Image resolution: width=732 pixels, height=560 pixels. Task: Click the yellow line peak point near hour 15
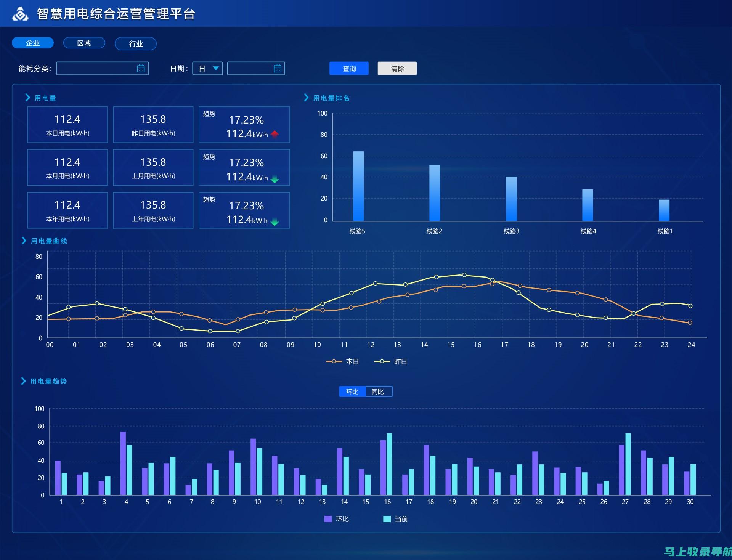pyautogui.click(x=464, y=275)
